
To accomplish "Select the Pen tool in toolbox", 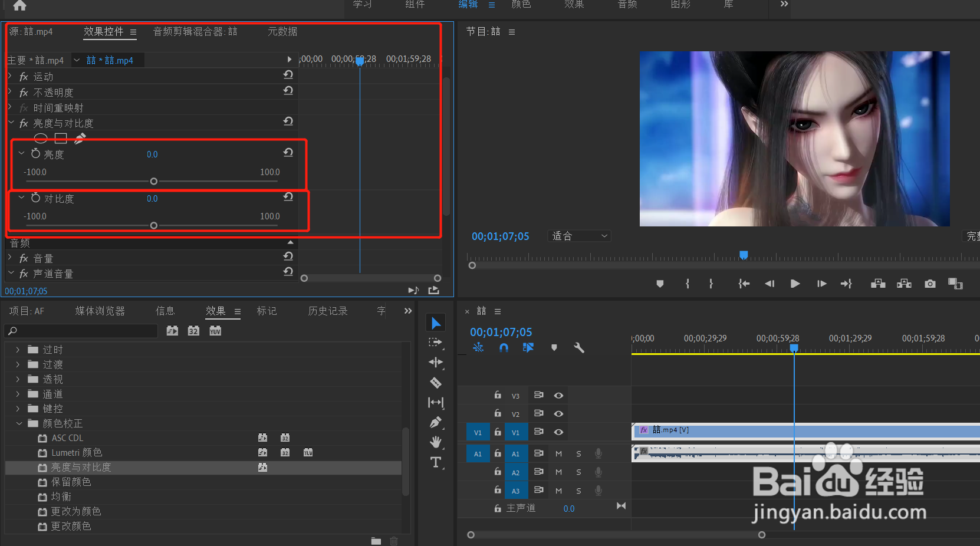I will pos(436,422).
